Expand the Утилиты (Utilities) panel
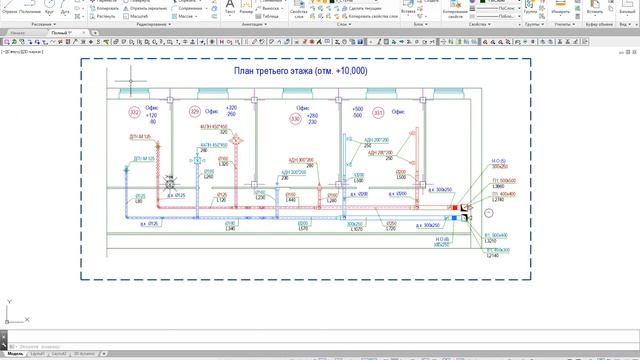Image resolution: width=640 pixels, height=360 pixels. (x=564, y=24)
